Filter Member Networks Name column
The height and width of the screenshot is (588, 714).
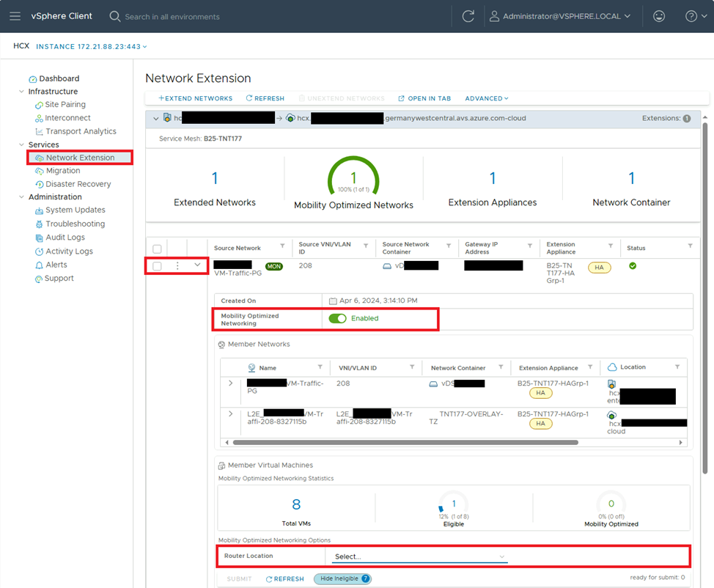320,367
